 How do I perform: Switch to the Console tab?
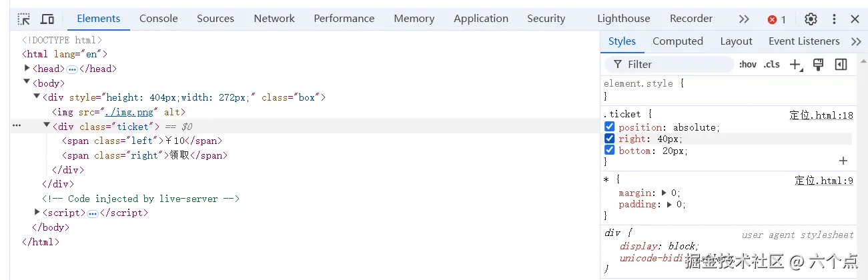(x=158, y=19)
